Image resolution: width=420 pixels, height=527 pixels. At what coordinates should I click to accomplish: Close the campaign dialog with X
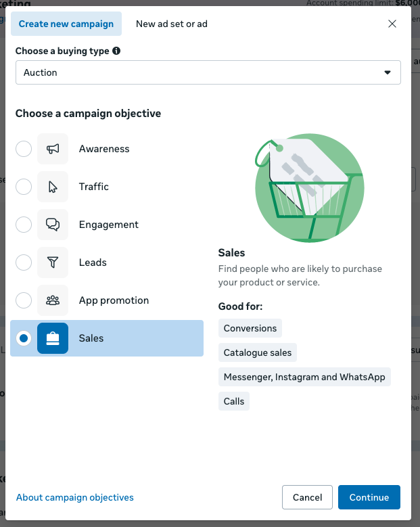pos(392,24)
